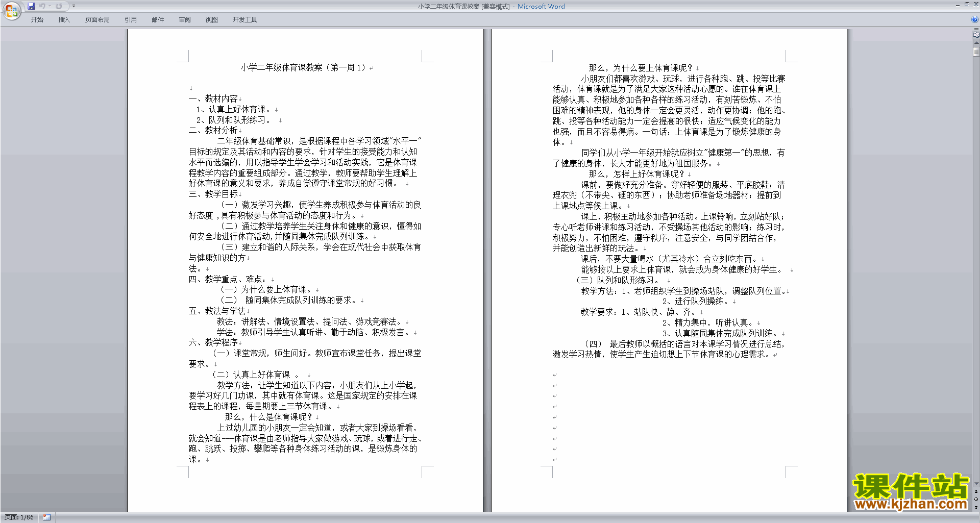Screen dimensions: 980x523
Task: Click the line 那么，怎样上好体育课呢？
Action: (x=636, y=174)
